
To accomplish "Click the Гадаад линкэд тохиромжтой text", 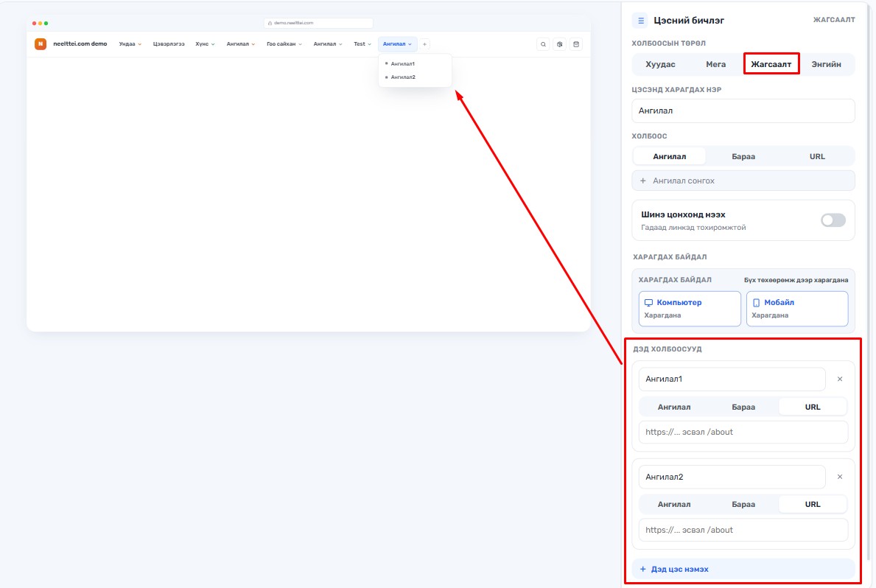I will click(693, 228).
